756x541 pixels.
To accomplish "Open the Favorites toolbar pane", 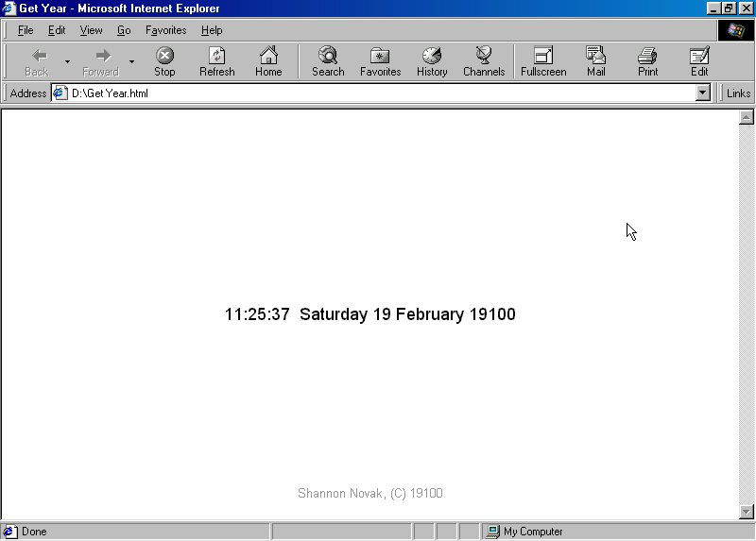I will (381, 62).
